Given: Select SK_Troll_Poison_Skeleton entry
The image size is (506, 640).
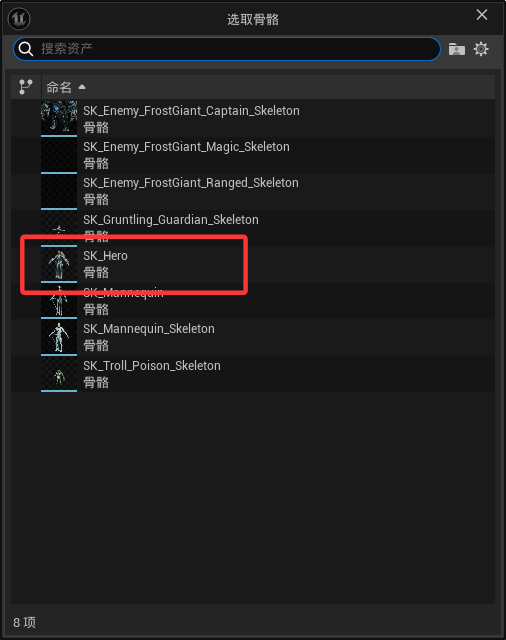Looking at the screenshot, I should (x=253, y=374).
